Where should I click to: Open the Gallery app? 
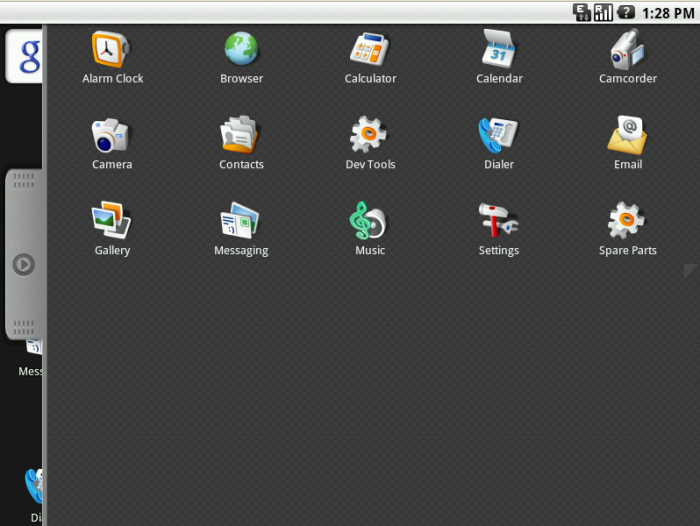[112, 229]
